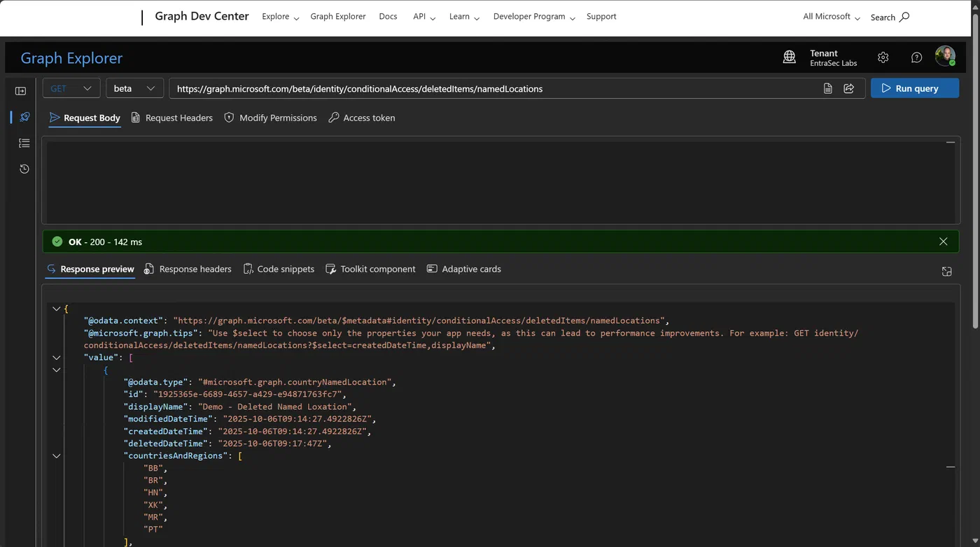This screenshot has width=980, height=547.
Task: Open the Docs link
Action: point(388,17)
